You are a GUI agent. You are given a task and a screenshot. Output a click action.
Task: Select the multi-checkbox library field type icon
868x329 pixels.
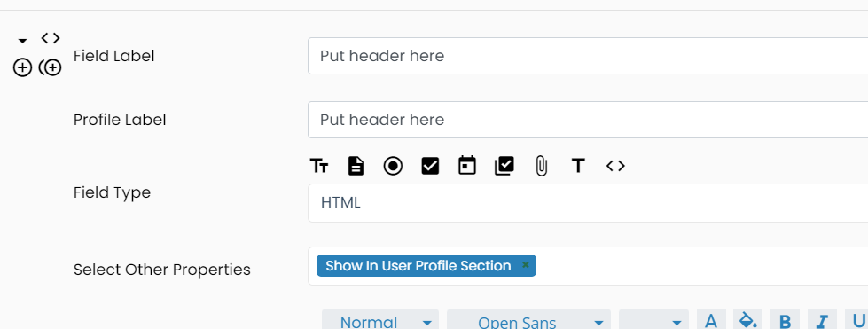click(504, 166)
